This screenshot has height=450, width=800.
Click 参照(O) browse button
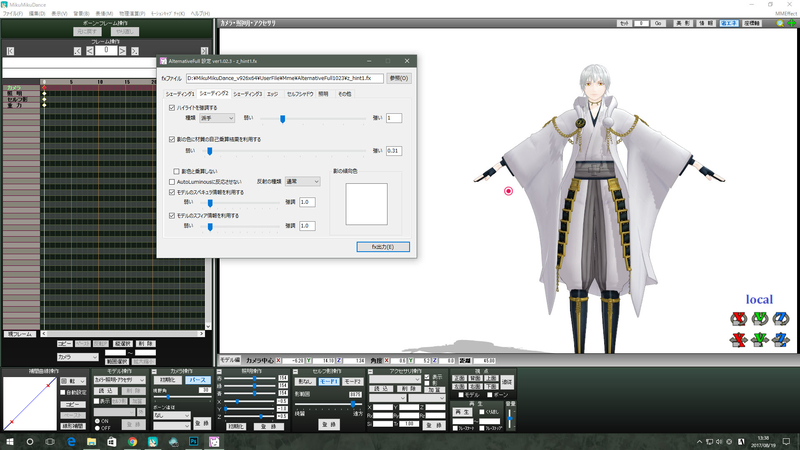point(398,79)
